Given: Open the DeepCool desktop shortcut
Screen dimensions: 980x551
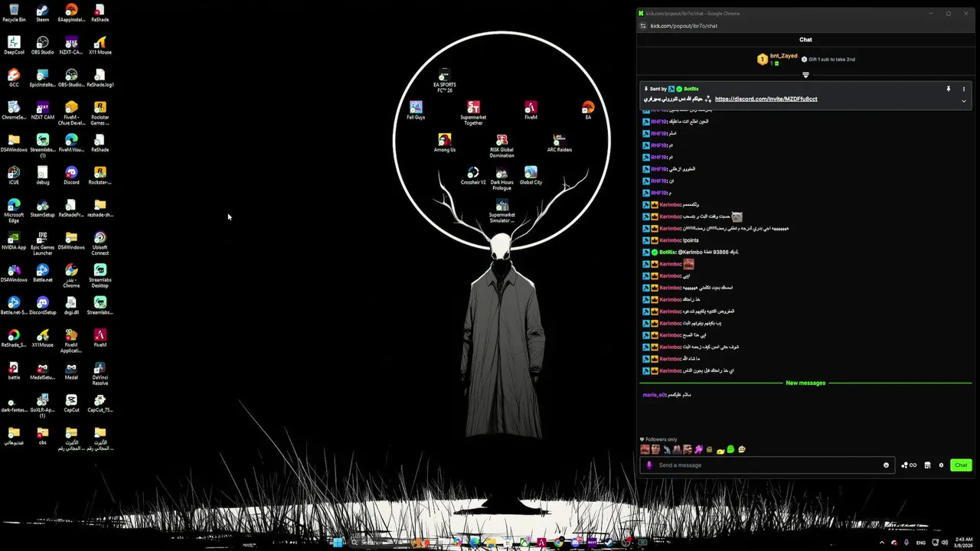Looking at the screenshot, I should [14, 45].
